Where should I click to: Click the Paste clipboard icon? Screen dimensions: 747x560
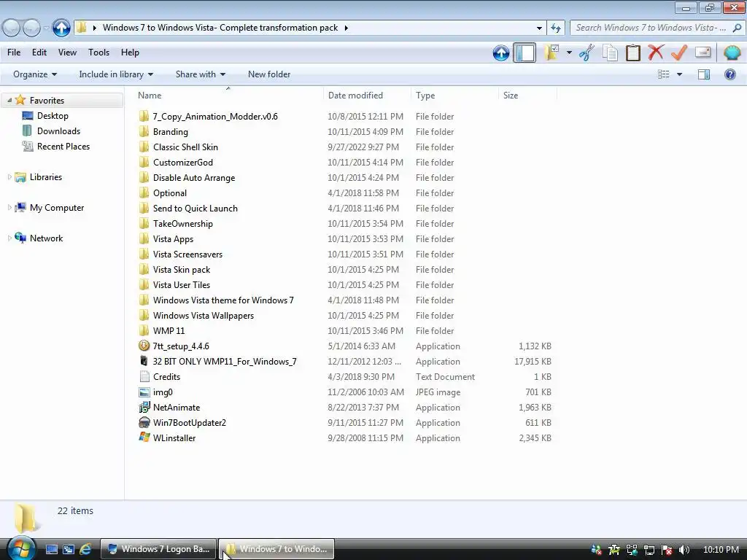[x=632, y=52]
